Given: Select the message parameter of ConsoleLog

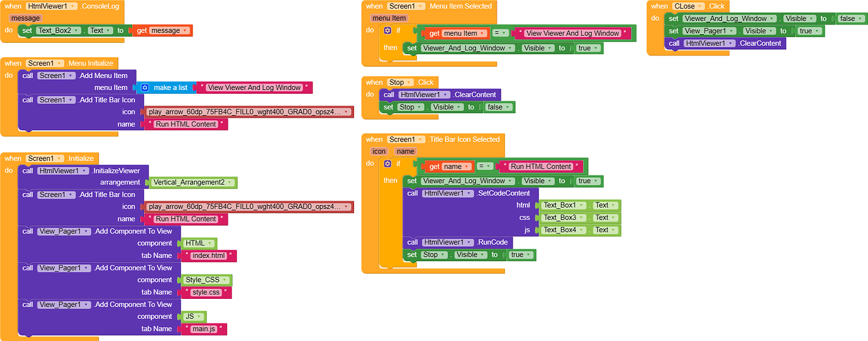Looking at the screenshot, I should click(x=26, y=18).
